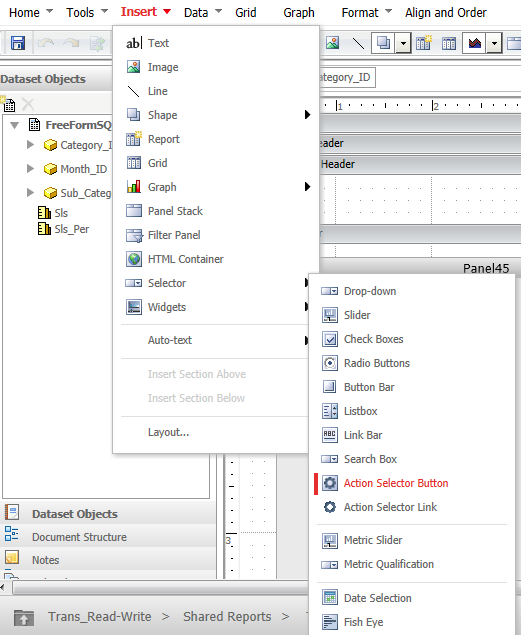Select the Sls_Per metric in the dataset

click(72, 229)
